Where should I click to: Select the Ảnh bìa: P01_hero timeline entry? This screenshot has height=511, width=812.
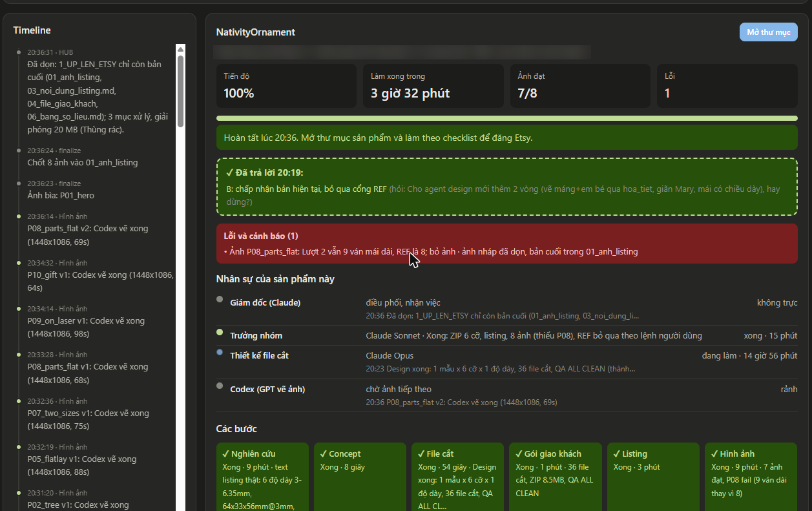[95, 190]
